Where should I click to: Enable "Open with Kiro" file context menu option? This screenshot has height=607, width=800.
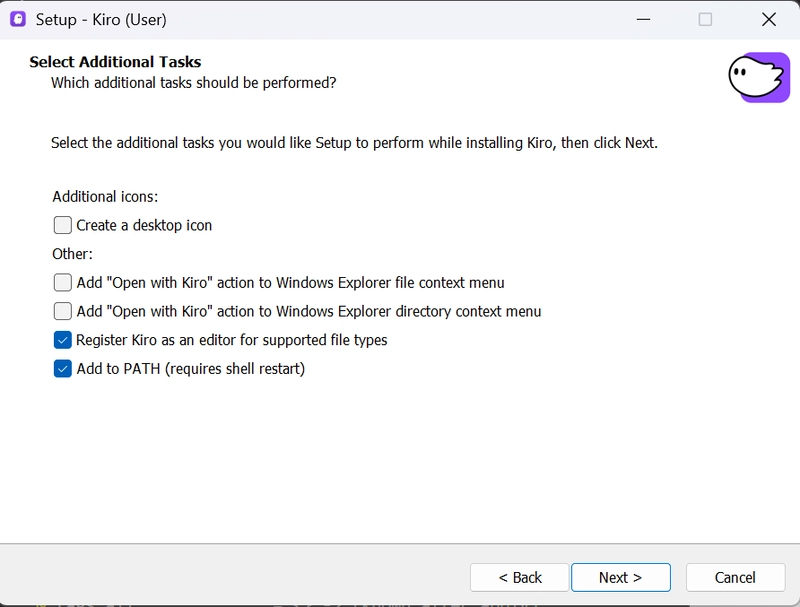click(63, 282)
